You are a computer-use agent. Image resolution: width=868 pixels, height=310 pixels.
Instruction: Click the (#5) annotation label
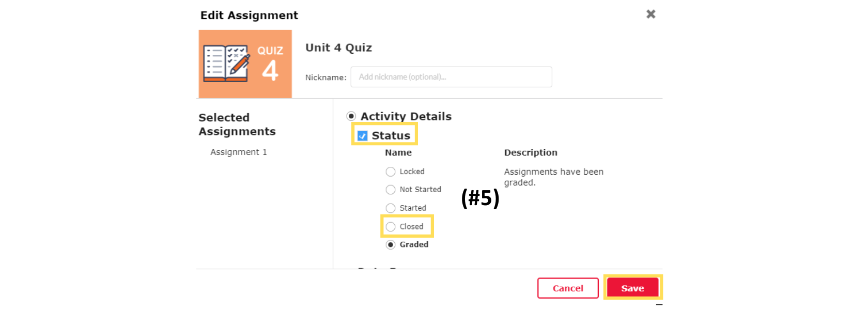tap(480, 198)
